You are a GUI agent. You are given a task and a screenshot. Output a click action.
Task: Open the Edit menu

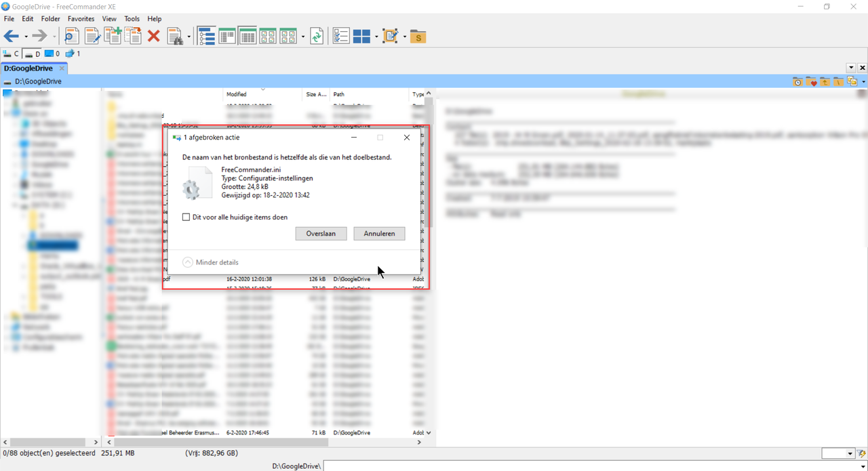[28, 19]
